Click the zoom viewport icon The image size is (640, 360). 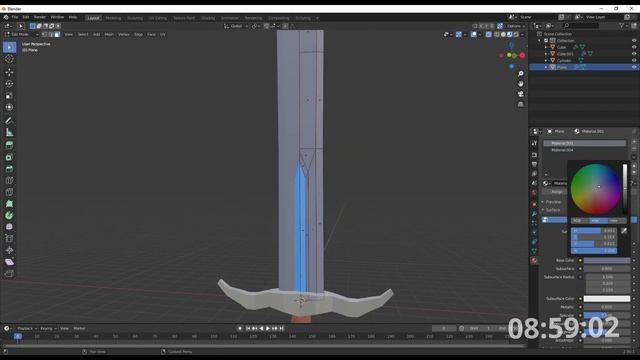click(x=520, y=74)
